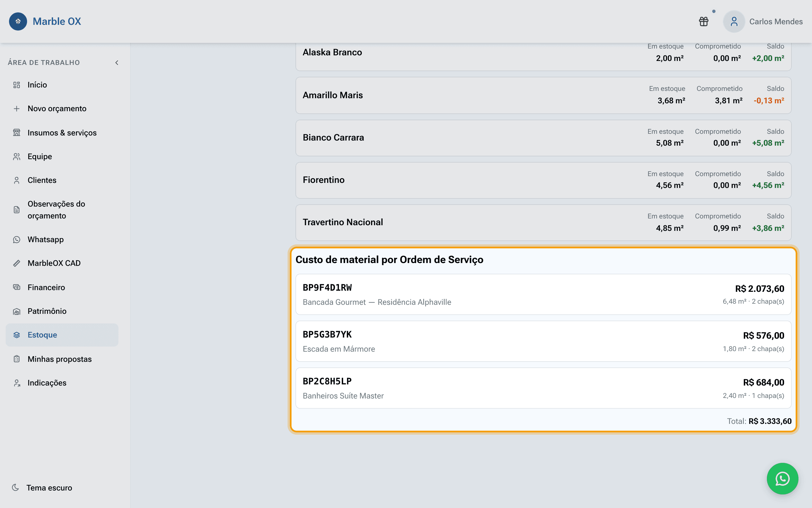The image size is (812, 508).
Task: Click the Custo de material por Ordem de Serviço heading
Action: 389,260
